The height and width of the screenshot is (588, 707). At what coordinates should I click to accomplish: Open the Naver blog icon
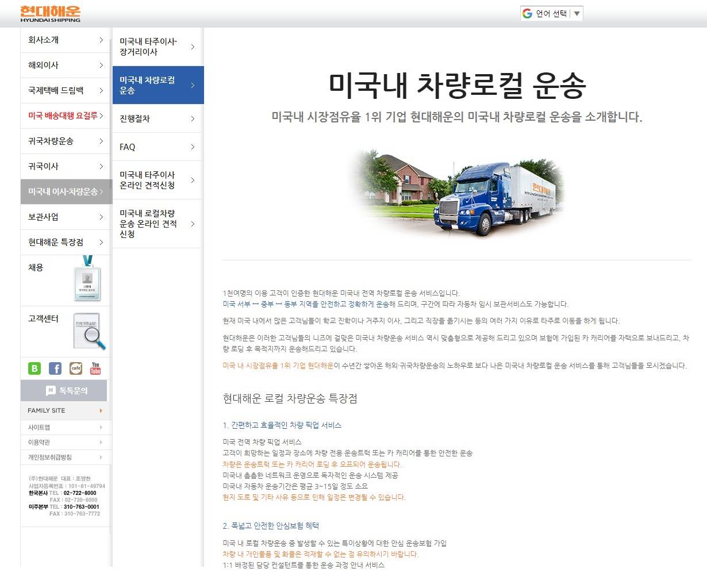(34, 368)
